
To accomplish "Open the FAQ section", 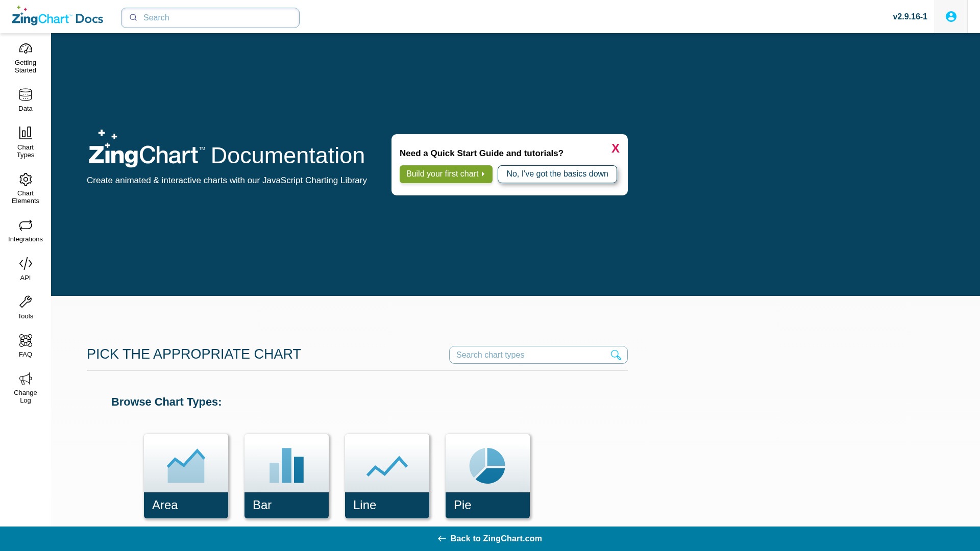I will tap(26, 346).
